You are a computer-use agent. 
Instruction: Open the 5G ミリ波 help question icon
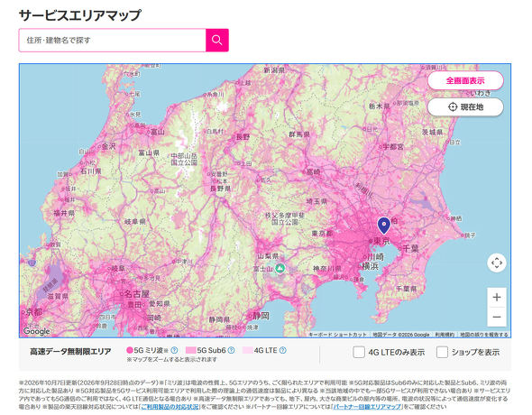coord(174,350)
